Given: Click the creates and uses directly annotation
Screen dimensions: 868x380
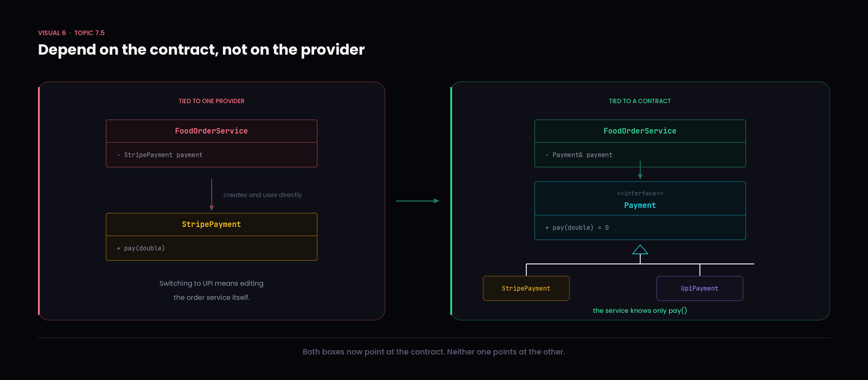Looking at the screenshot, I should (x=263, y=195).
